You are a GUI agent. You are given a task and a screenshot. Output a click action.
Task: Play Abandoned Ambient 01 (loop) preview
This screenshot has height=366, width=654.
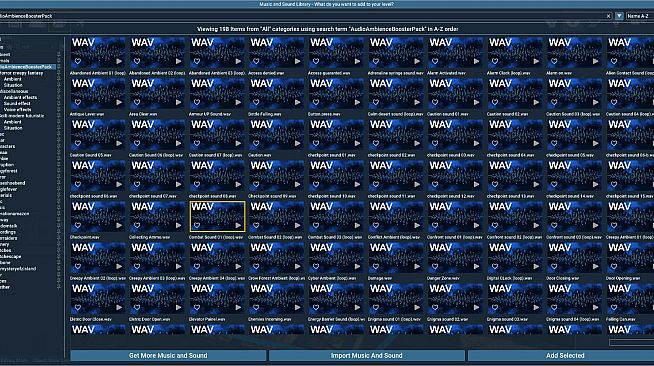tap(119, 61)
